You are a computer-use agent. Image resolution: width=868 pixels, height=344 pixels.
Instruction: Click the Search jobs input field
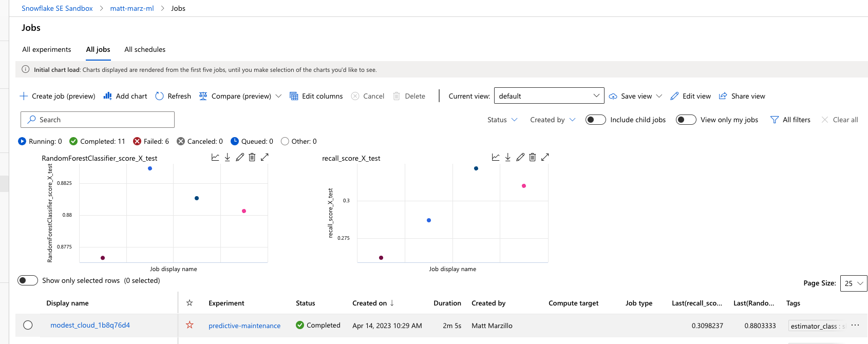coord(98,120)
